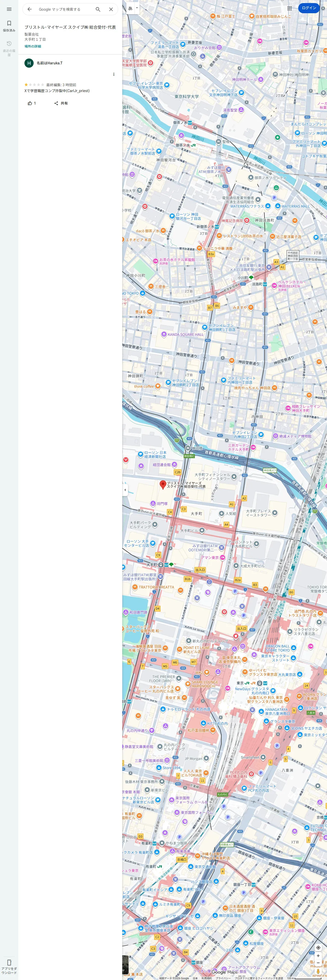
Task: Open reviewer Haruka.T avatar profile
Action: (29, 63)
